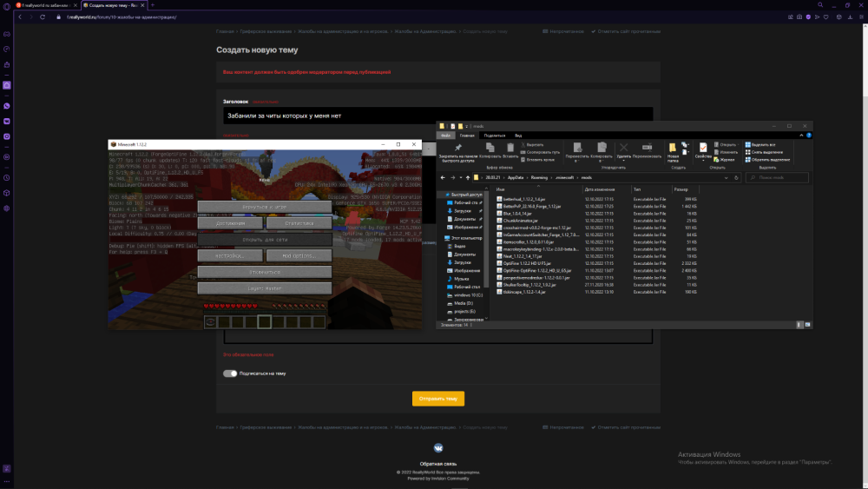The width and height of the screenshot is (868, 489).
Task: Click the orange 'Отправить тему' submit button
Action: click(x=437, y=399)
